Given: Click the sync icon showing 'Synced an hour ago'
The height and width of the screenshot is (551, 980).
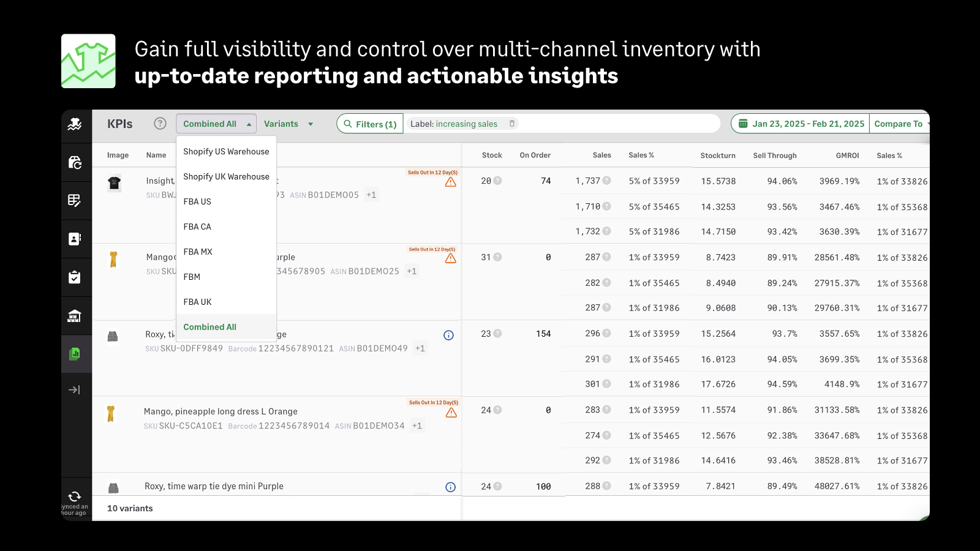Looking at the screenshot, I should coord(74,497).
